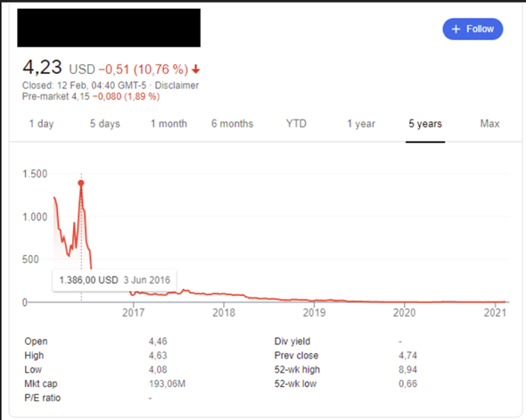
Task: Click the red down arrow price indicator
Action: [195, 70]
